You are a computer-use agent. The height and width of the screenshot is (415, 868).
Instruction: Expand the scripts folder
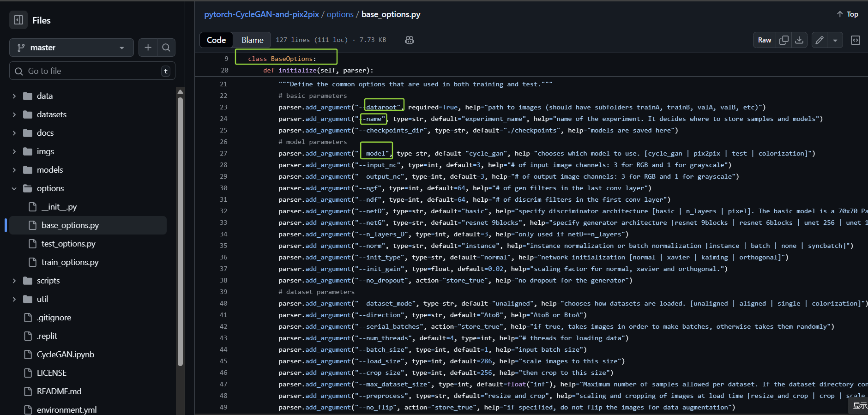point(14,281)
